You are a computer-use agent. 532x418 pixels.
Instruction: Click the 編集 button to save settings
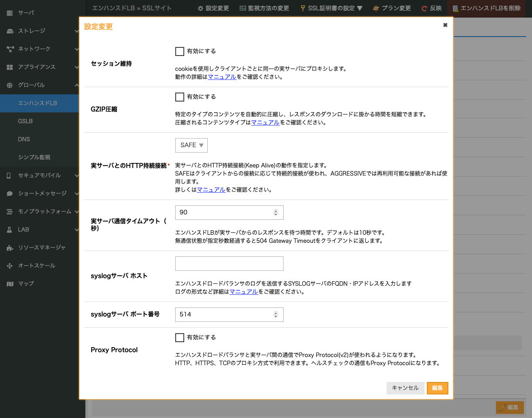coord(437,388)
